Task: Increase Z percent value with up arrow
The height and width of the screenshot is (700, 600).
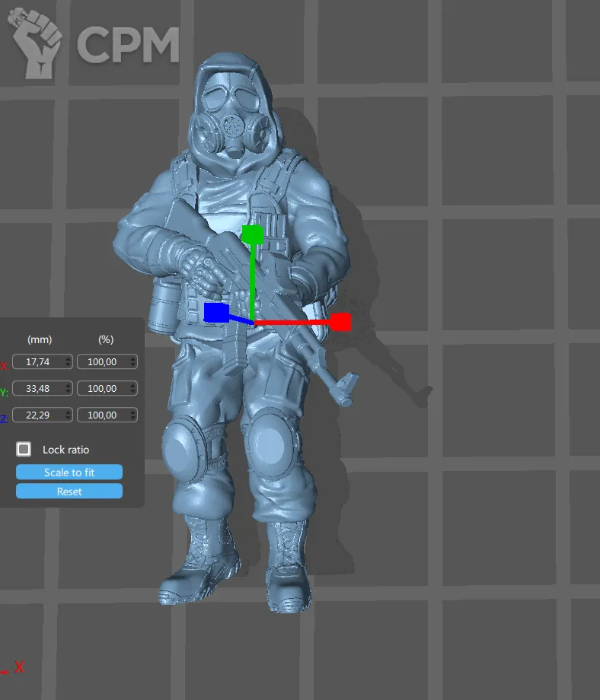Action: point(133,412)
